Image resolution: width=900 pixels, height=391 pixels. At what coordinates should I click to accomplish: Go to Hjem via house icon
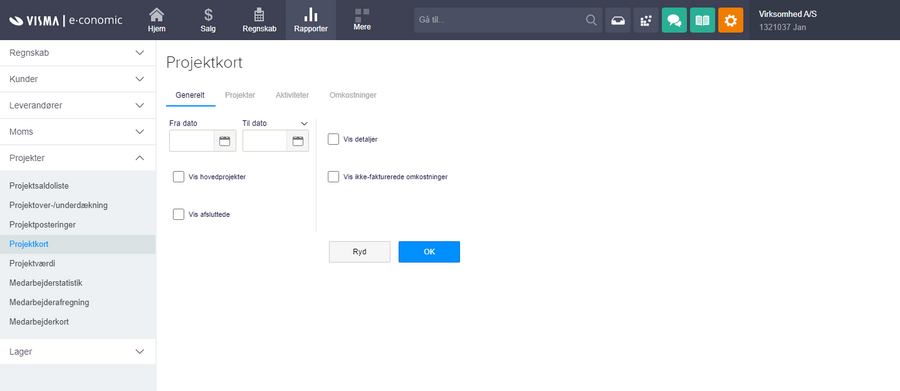(x=156, y=20)
